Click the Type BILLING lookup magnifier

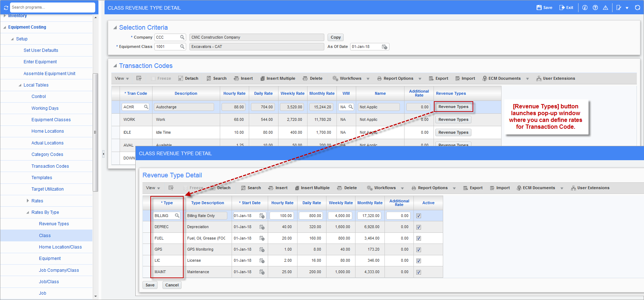pyautogui.click(x=177, y=216)
